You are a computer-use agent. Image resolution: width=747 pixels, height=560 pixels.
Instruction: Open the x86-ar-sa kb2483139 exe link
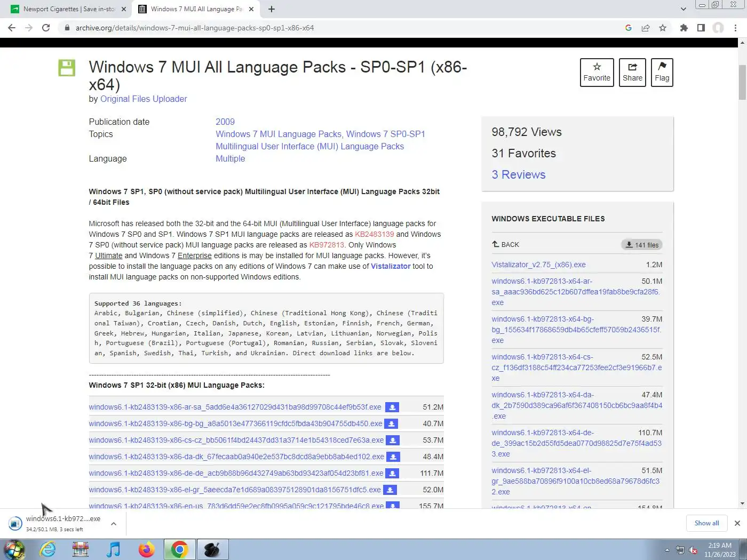click(x=235, y=407)
